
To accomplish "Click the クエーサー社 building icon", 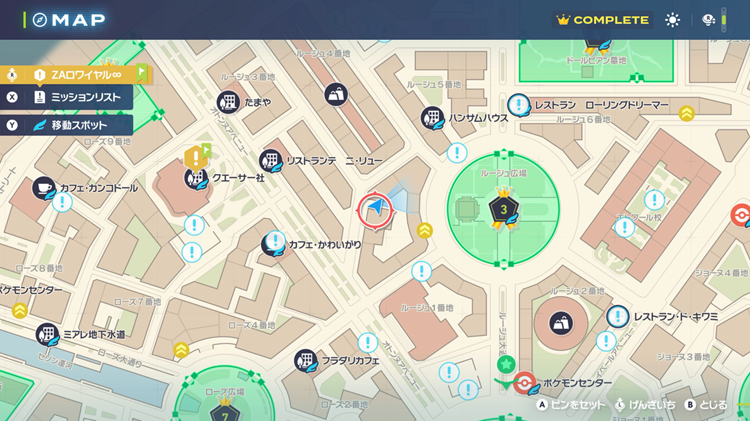I will 196,178.
